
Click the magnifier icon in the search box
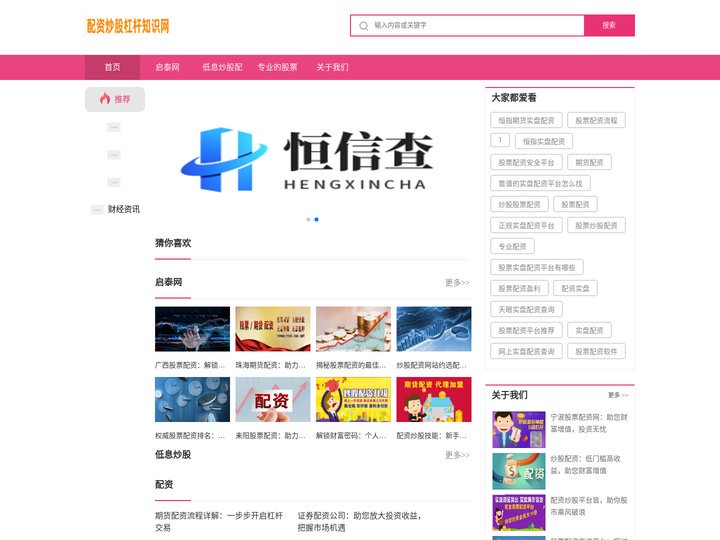(364, 26)
